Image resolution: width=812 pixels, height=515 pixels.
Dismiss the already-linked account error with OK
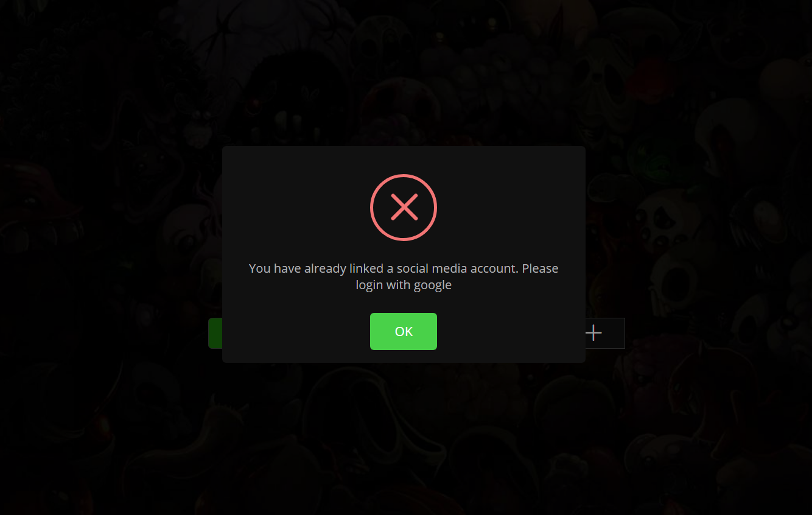pyautogui.click(x=403, y=331)
